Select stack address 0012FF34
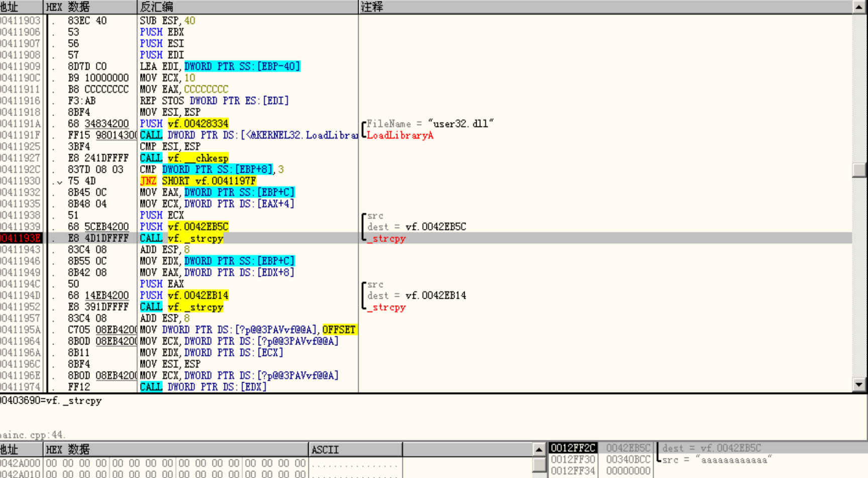The width and height of the screenshot is (868, 478). tap(573, 471)
